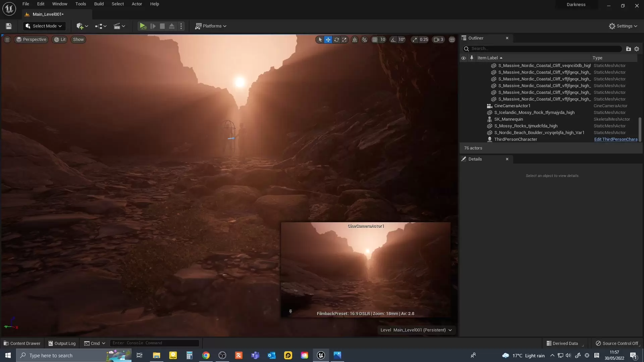
Task: Open the Build menu
Action: point(99,4)
